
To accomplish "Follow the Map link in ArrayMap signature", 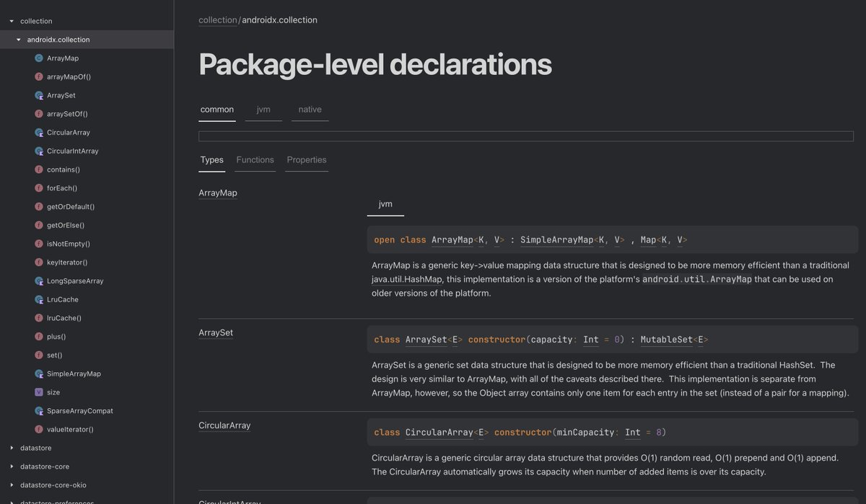I will pyautogui.click(x=648, y=239).
